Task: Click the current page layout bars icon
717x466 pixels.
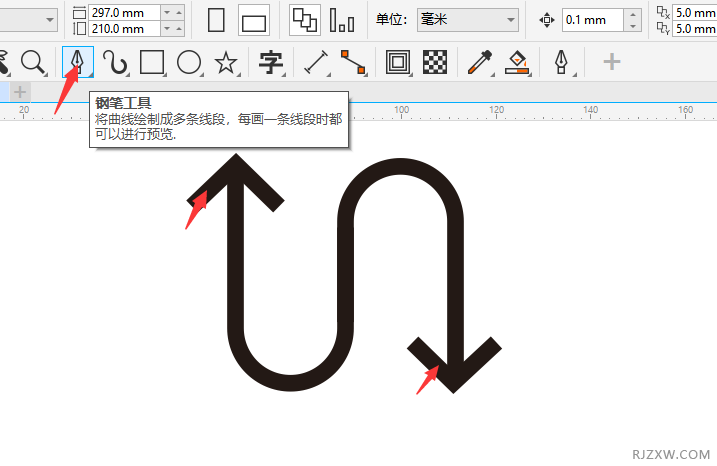Action: click(x=342, y=20)
